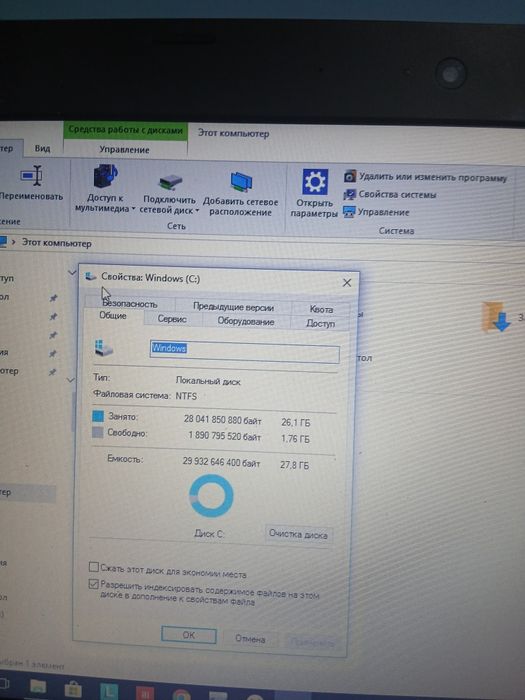Click the drive icon beside name field

tap(104, 347)
